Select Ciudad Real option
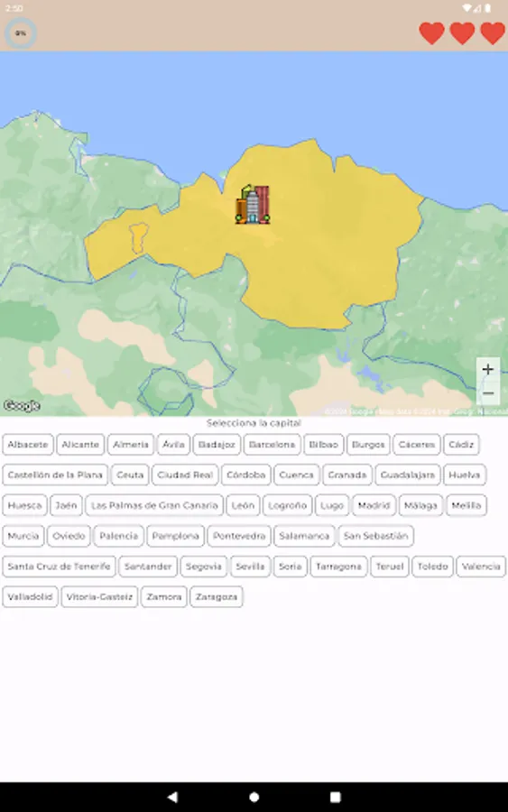This screenshot has height=812, width=508. (x=185, y=475)
